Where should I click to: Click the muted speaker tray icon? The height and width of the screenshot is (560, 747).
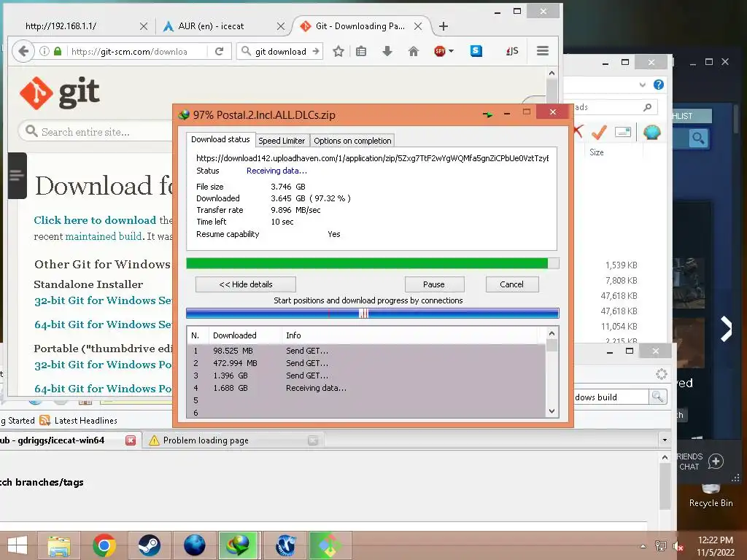coord(678,545)
